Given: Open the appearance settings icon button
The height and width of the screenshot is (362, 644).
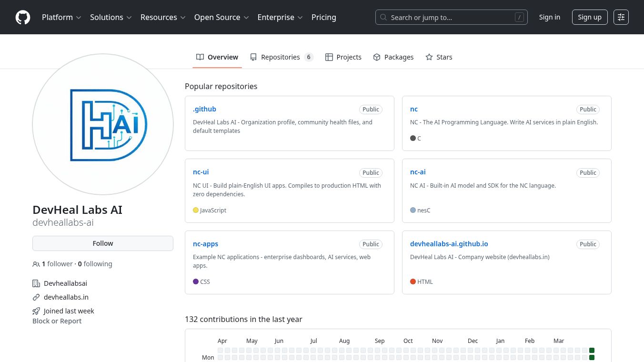Looking at the screenshot, I should [x=621, y=17].
